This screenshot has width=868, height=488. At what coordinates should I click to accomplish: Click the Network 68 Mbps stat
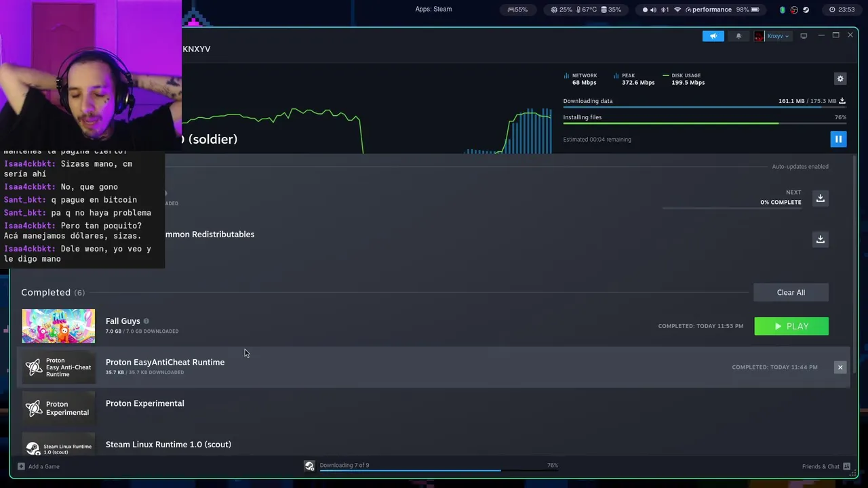[x=580, y=79]
